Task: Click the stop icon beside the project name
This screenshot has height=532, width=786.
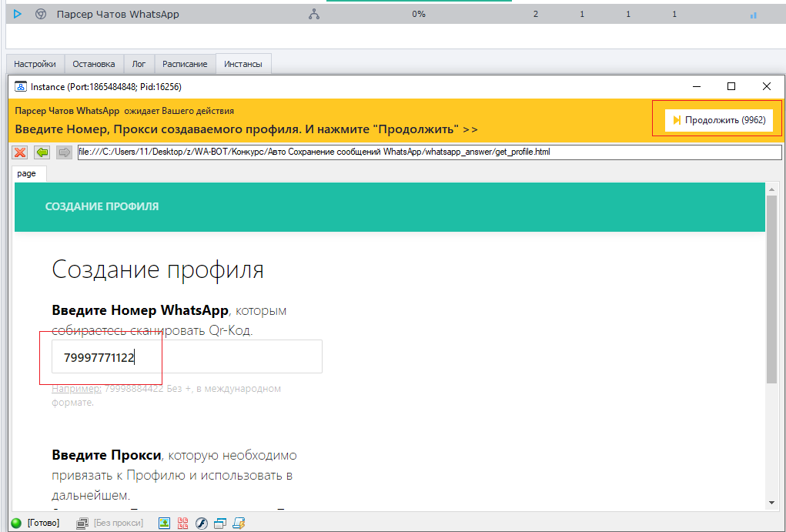Action: (40, 14)
